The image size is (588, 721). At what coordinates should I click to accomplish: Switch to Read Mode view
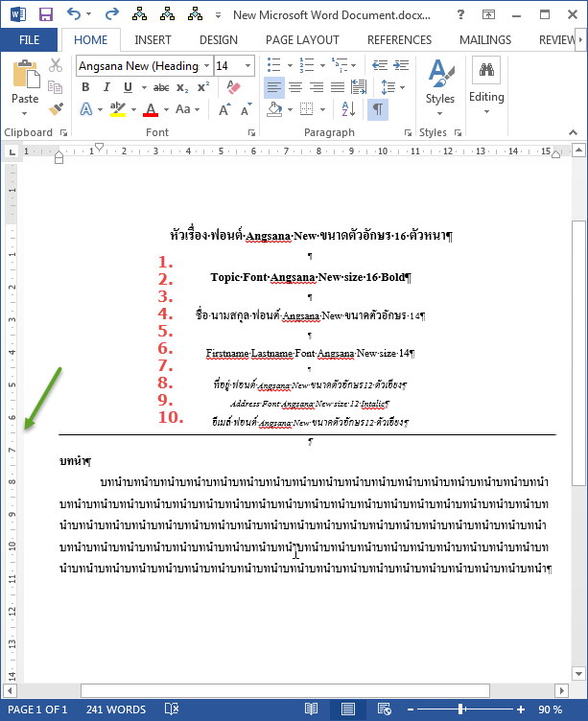point(312,709)
